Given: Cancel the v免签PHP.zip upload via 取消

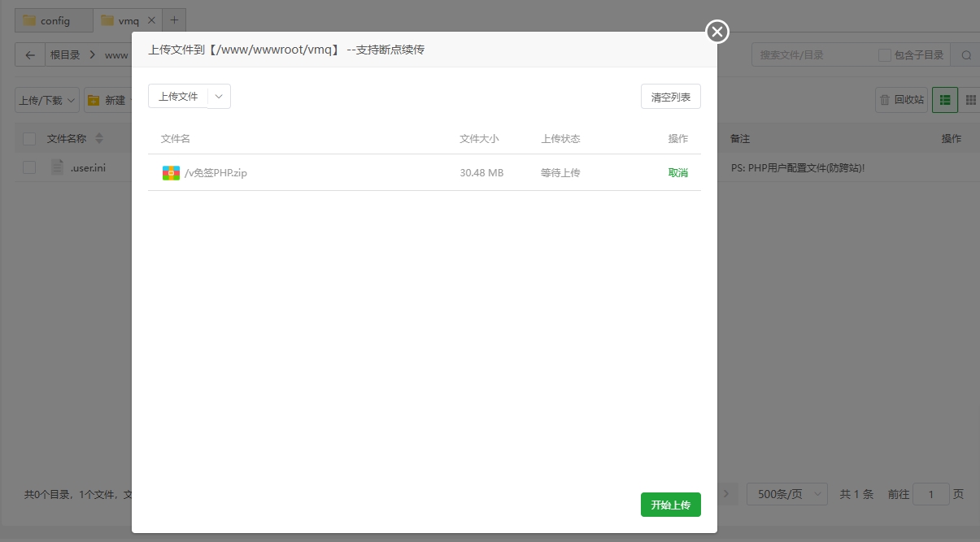Looking at the screenshot, I should click(678, 172).
